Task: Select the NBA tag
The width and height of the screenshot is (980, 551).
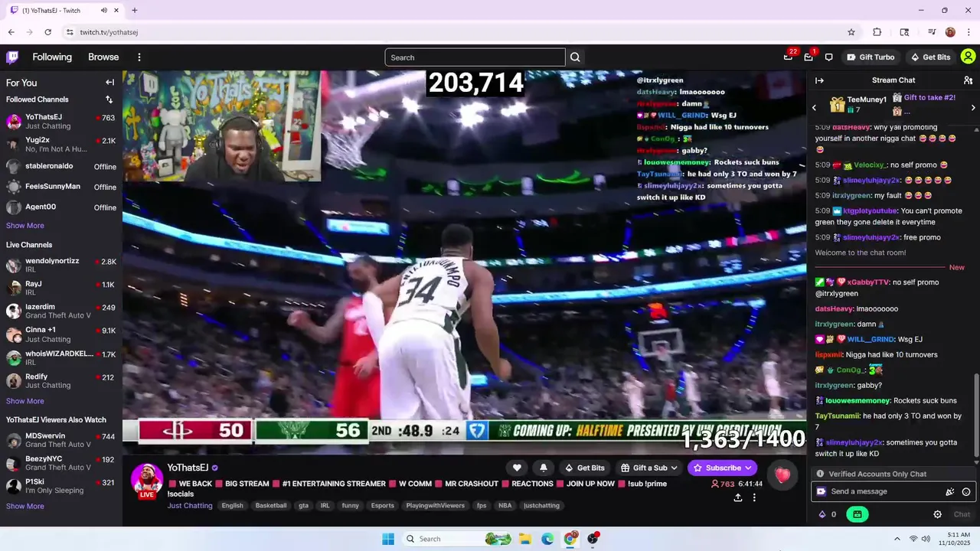Action: [505, 506]
